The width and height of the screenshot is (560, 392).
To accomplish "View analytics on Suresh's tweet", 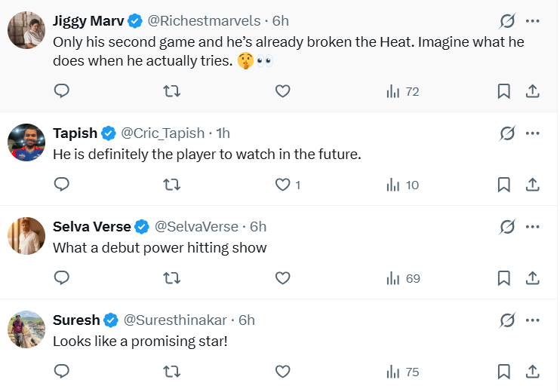I will point(402,372).
